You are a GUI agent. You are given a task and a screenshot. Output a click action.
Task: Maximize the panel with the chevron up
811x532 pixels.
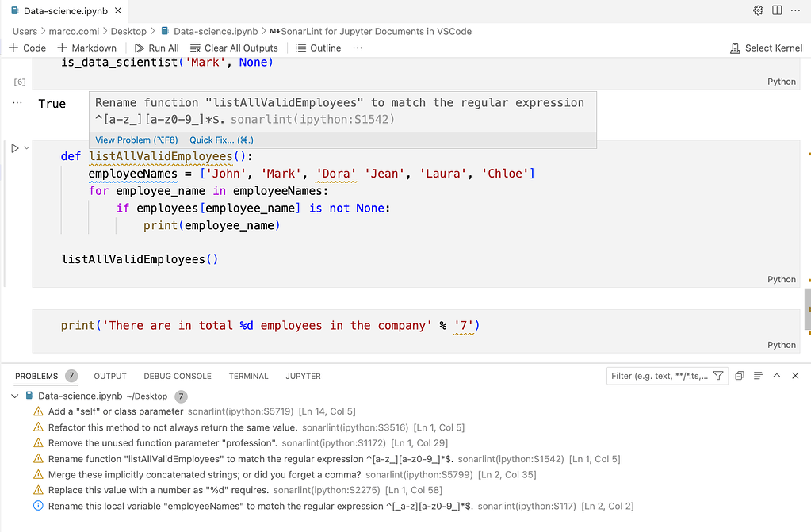coord(777,376)
